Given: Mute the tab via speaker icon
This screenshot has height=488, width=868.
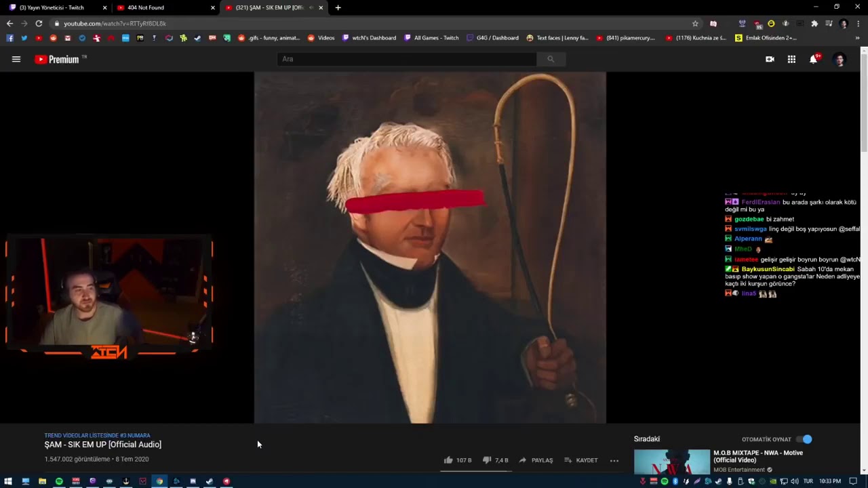Looking at the screenshot, I should click(311, 7).
